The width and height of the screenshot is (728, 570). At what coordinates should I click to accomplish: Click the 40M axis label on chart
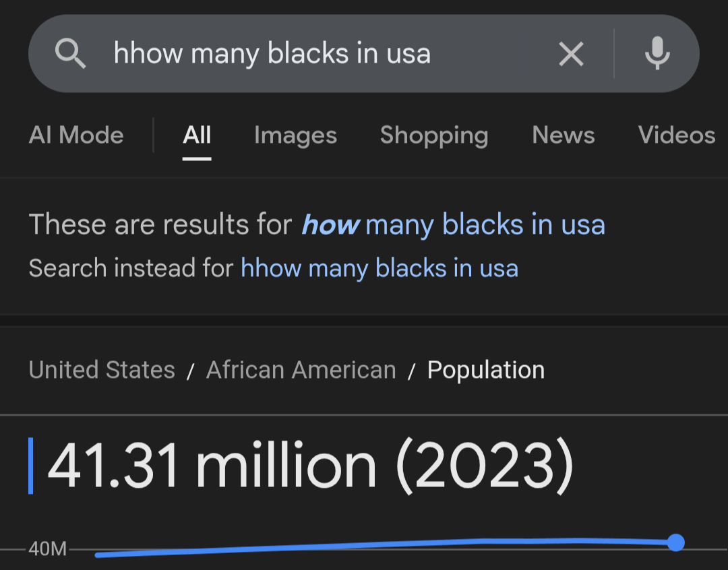(x=47, y=548)
